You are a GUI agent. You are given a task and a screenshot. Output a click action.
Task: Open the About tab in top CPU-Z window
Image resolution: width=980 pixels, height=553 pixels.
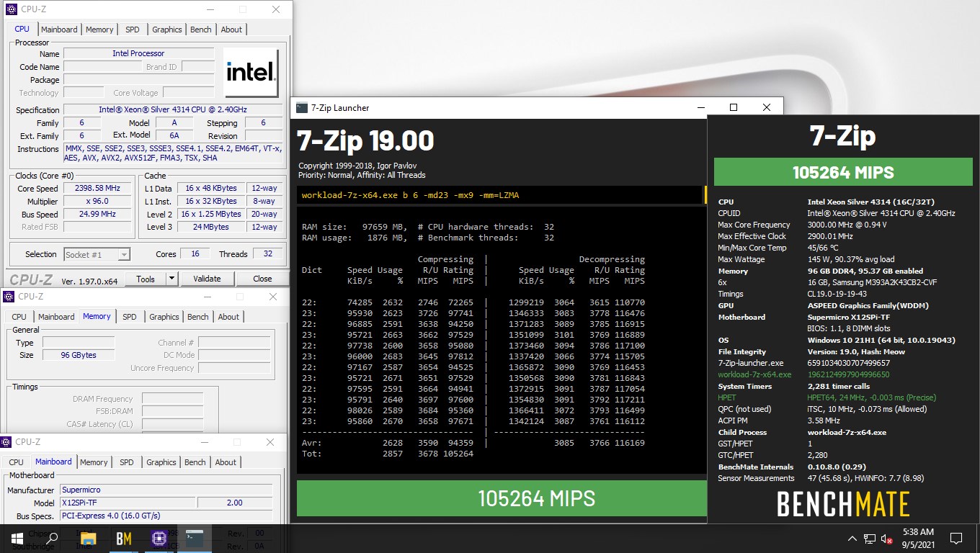click(x=231, y=30)
